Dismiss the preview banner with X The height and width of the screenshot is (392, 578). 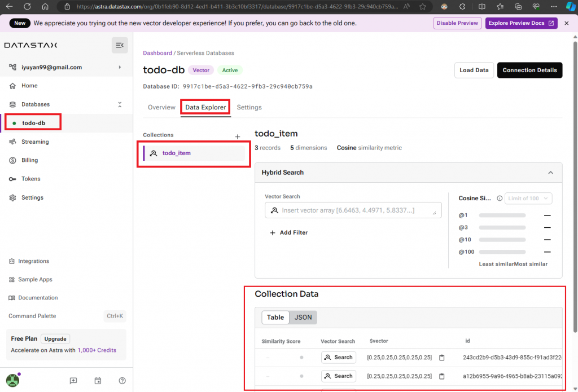click(x=567, y=23)
